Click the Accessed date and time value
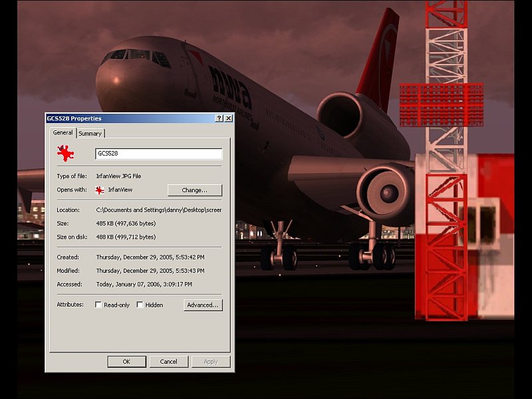 pyautogui.click(x=144, y=284)
